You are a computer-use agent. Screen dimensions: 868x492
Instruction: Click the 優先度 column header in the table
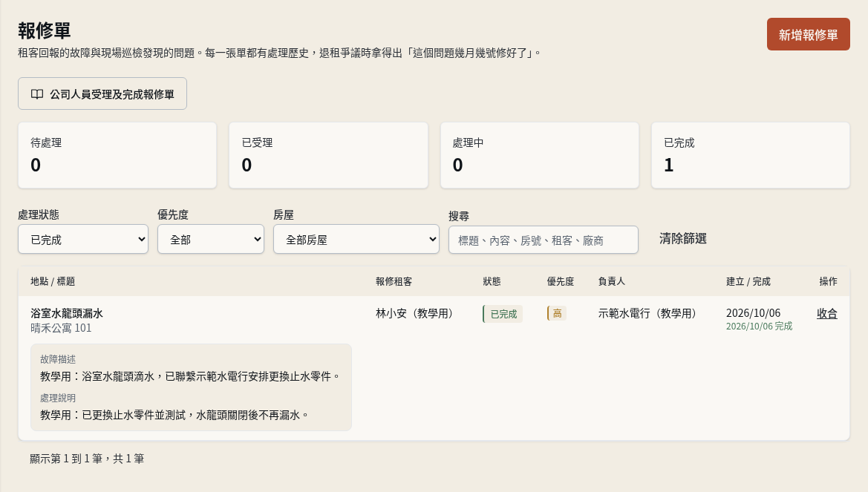[560, 281]
